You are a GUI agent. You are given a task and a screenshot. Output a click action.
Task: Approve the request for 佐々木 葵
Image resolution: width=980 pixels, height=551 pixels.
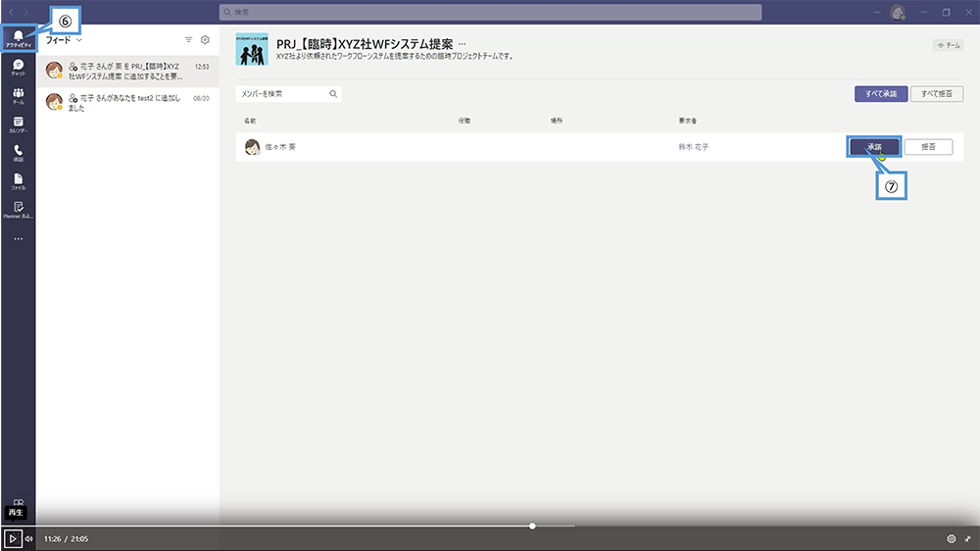[x=874, y=147]
